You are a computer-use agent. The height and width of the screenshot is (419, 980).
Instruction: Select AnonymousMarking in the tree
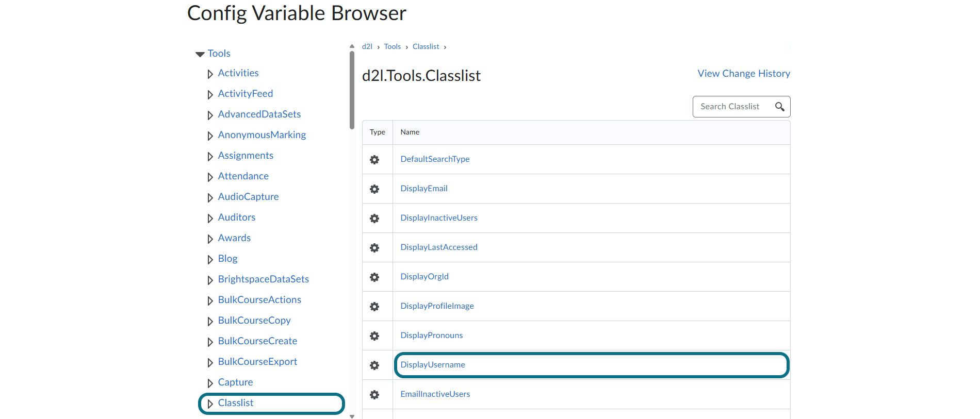(x=262, y=135)
